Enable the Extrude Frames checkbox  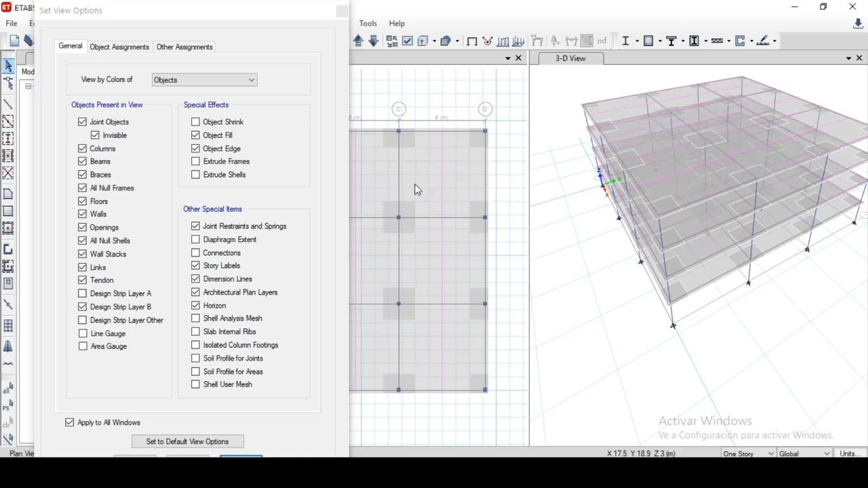pyautogui.click(x=195, y=161)
